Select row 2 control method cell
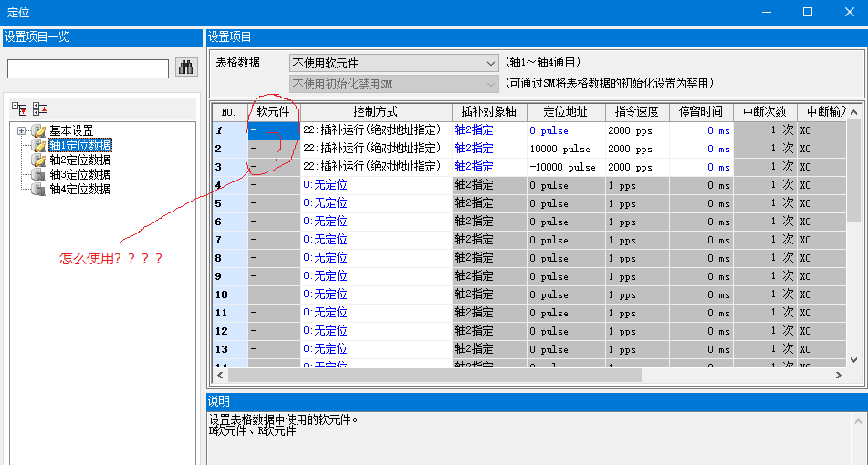 [375, 149]
